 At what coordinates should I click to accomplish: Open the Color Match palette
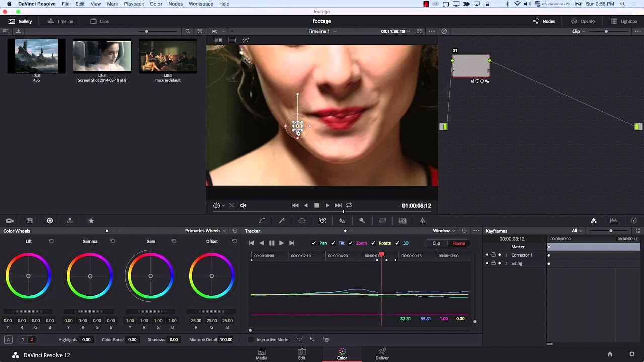30,221
